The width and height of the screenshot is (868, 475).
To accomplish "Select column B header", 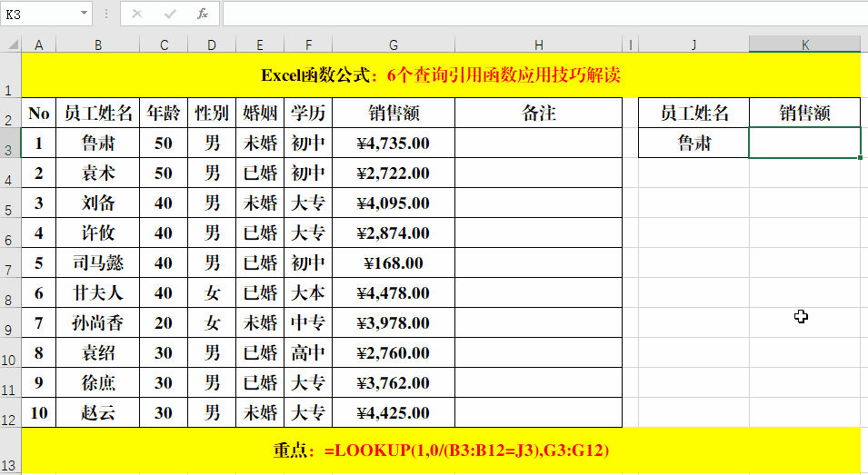I will [x=98, y=45].
